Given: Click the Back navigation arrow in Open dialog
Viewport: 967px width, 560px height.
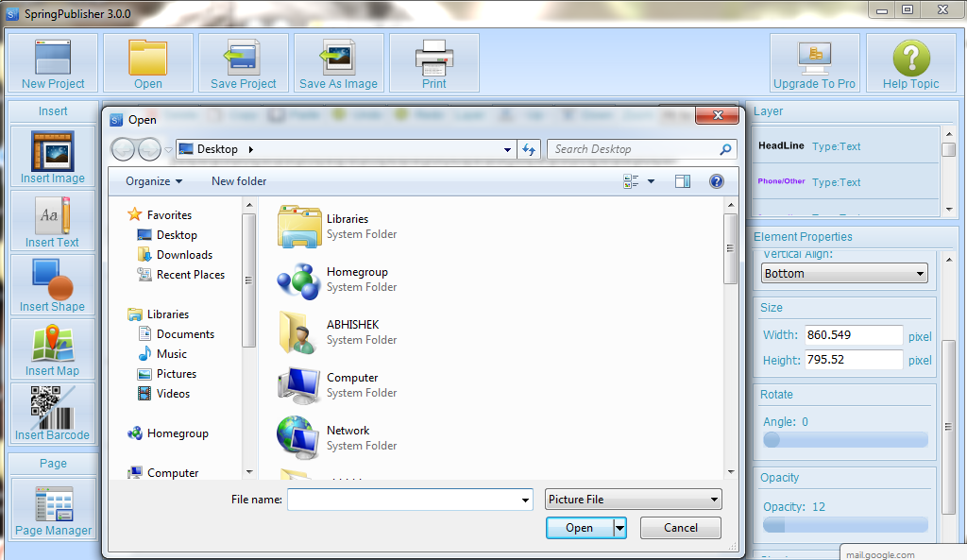Looking at the screenshot, I should pyautogui.click(x=123, y=149).
